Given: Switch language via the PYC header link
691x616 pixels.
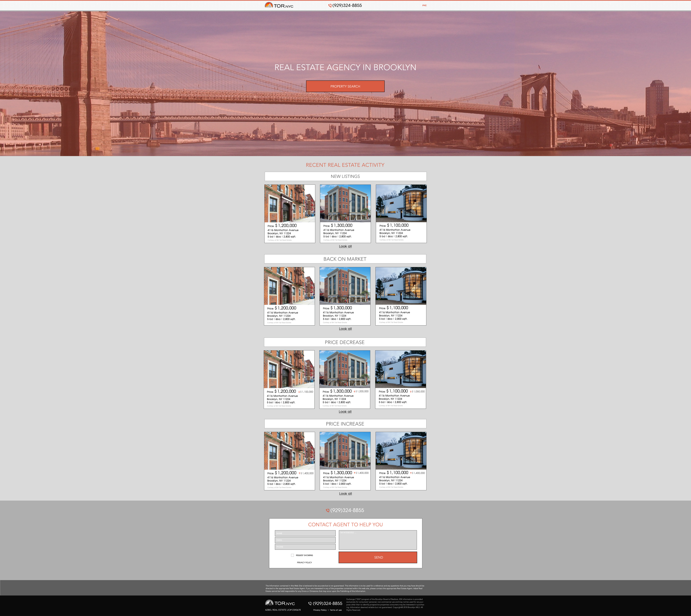Looking at the screenshot, I should click(424, 5).
